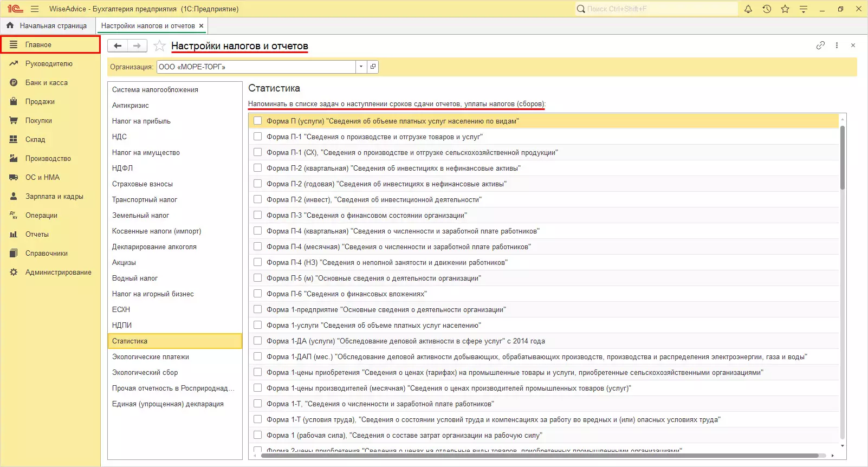Click the notifications bell icon
868x467 pixels.
click(748, 9)
